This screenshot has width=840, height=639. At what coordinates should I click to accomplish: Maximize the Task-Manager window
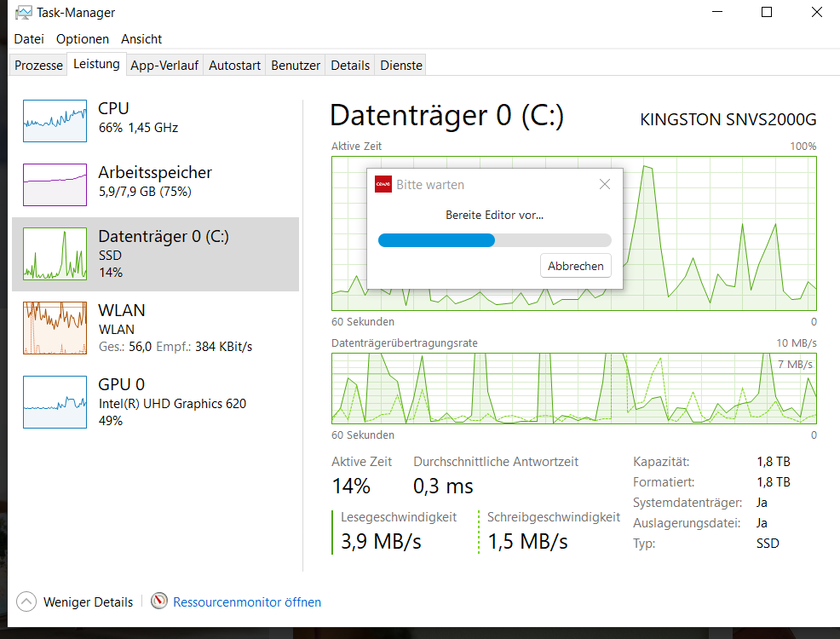[x=767, y=12]
